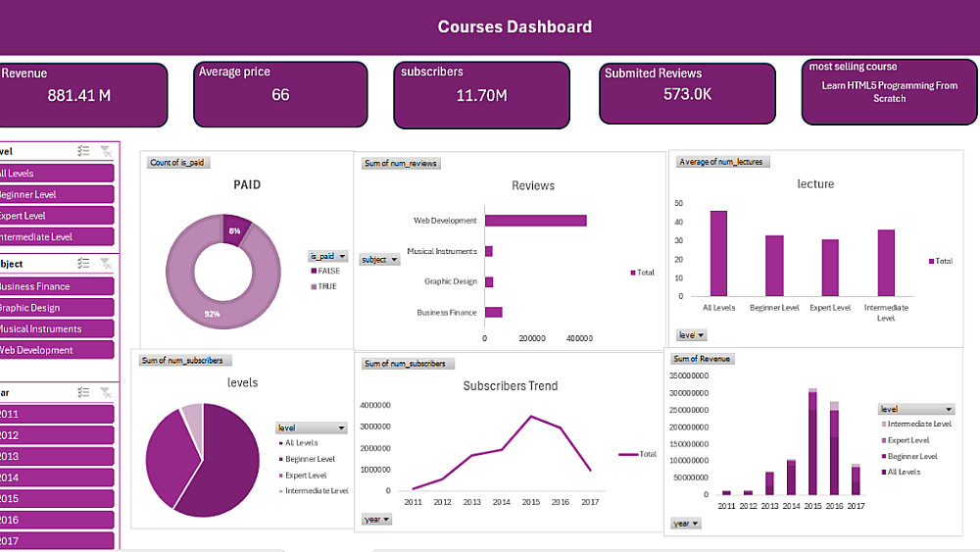Select the subscribers 11.70M card
The height and width of the screenshot is (552, 980).
(482, 95)
